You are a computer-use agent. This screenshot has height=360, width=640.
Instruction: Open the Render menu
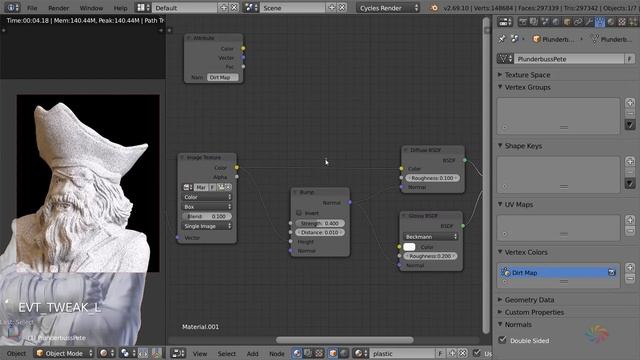click(59, 8)
